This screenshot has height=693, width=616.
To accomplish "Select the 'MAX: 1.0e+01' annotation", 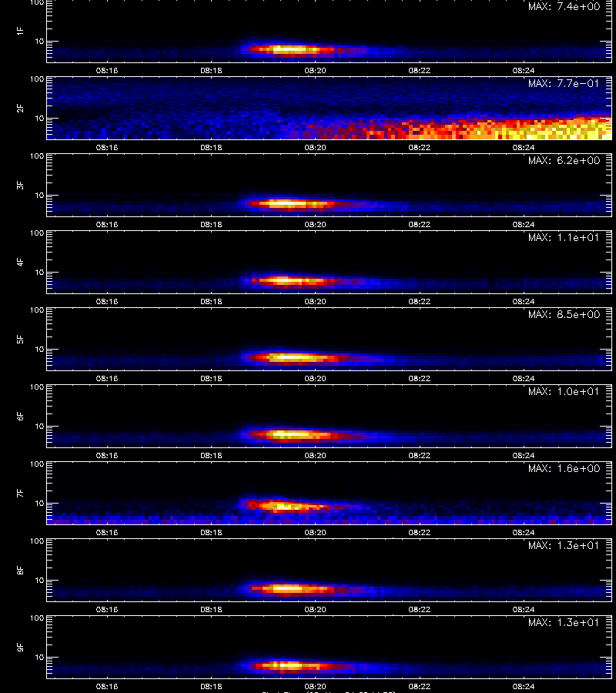I will pos(564,392).
